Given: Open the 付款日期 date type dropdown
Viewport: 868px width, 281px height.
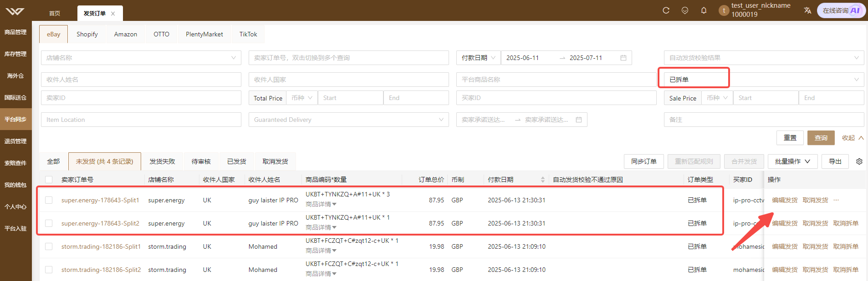Looking at the screenshot, I should (478, 58).
